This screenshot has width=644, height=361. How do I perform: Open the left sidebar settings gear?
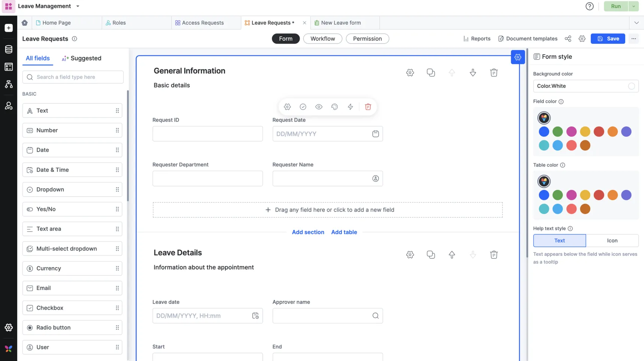[x=9, y=328]
